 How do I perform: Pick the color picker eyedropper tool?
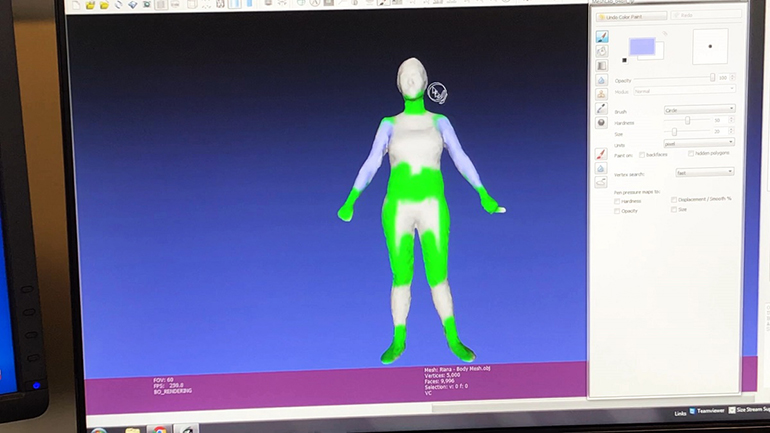pos(602,109)
